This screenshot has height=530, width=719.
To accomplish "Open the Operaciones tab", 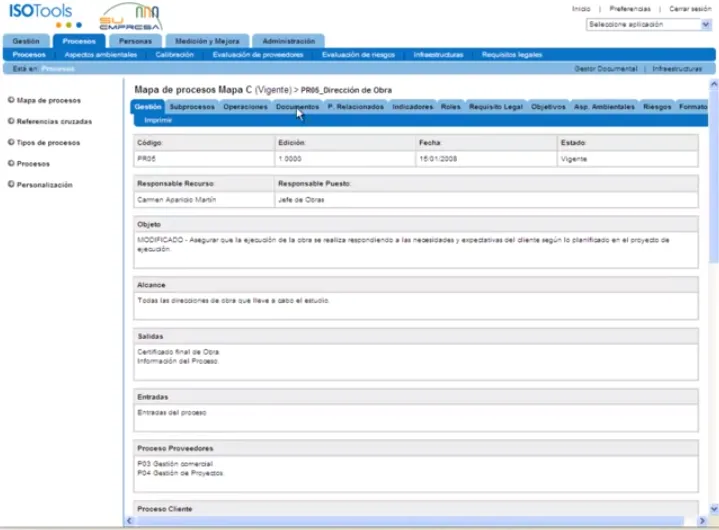I will (x=245, y=107).
